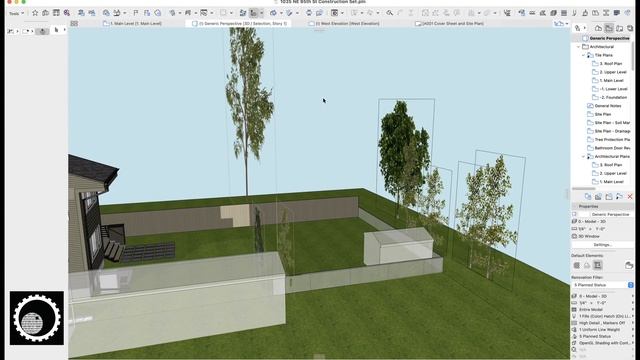Switch to West Elevation tab
This screenshot has width=640, height=360.
pyautogui.click(x=344, y=24)
